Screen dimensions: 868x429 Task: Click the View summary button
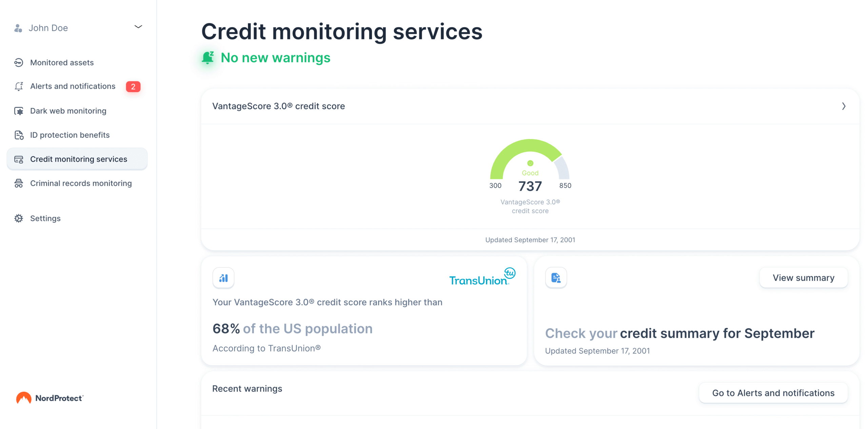coord(803,278)
